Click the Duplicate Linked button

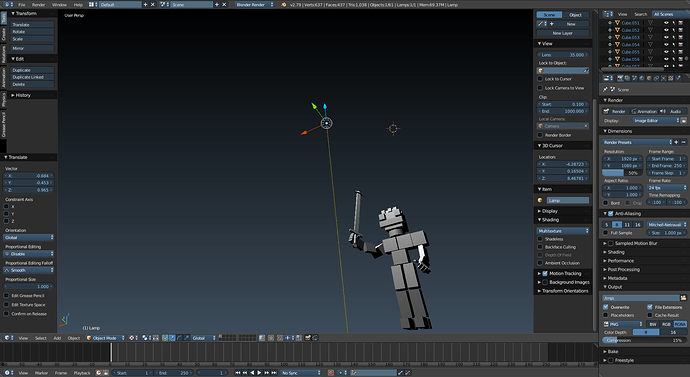tap(32, 77)
